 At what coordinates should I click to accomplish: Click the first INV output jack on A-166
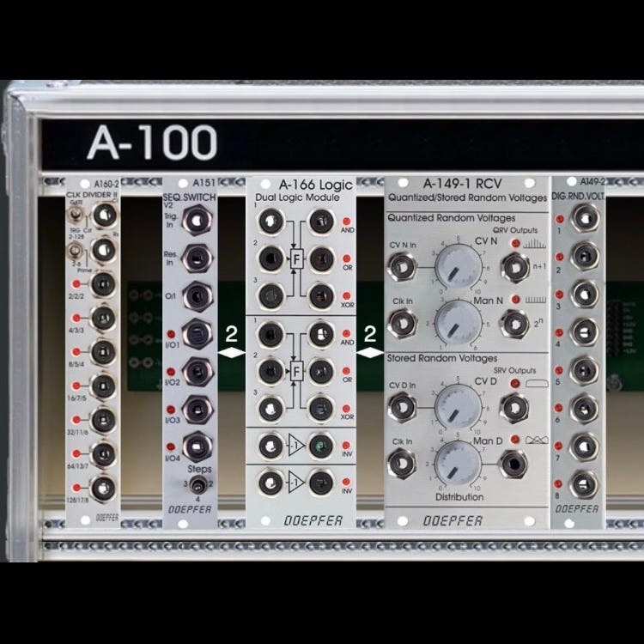pos(321,446)
